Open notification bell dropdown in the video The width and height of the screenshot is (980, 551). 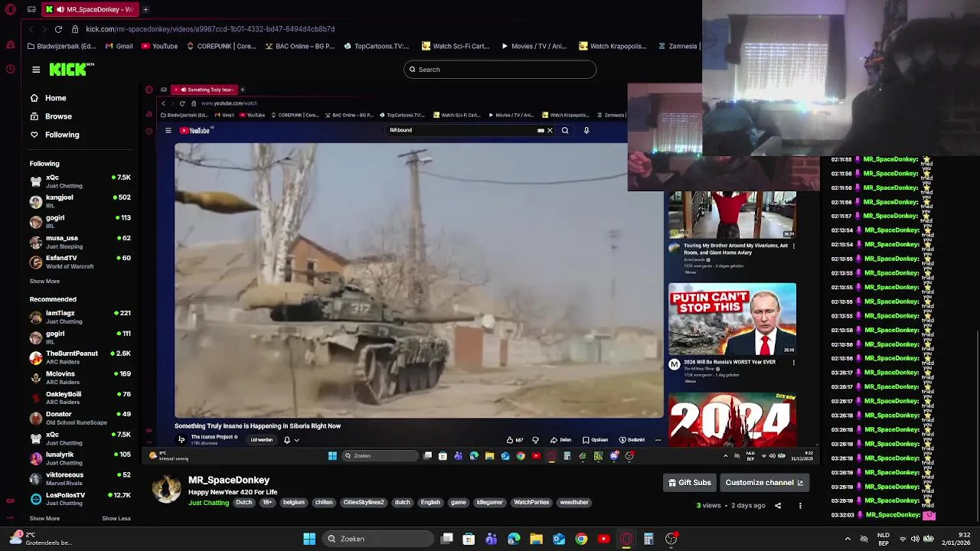[291, 440]
